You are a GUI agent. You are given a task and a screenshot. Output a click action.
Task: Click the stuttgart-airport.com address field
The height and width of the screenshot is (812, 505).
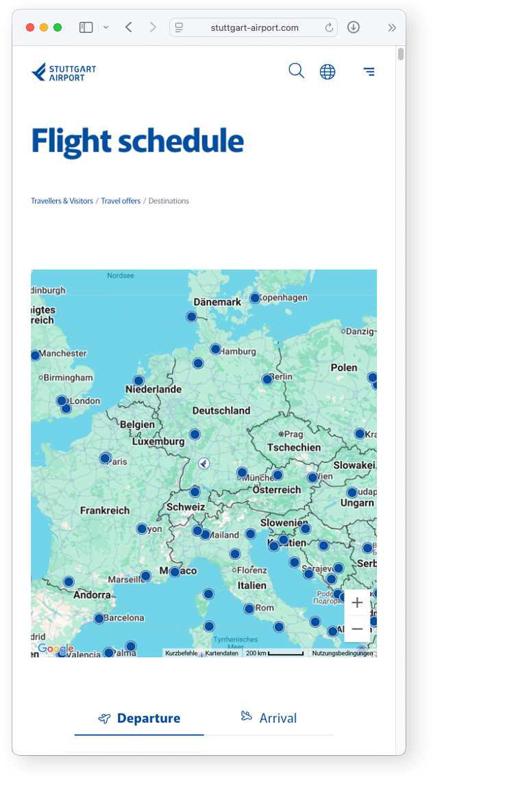(x=254, y=27)
